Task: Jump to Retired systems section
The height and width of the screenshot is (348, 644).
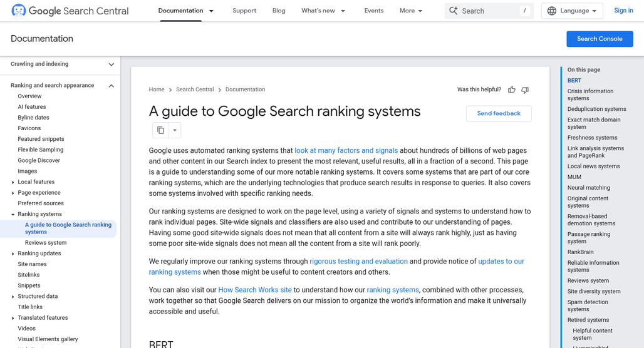Action: [x=588, y=320]
